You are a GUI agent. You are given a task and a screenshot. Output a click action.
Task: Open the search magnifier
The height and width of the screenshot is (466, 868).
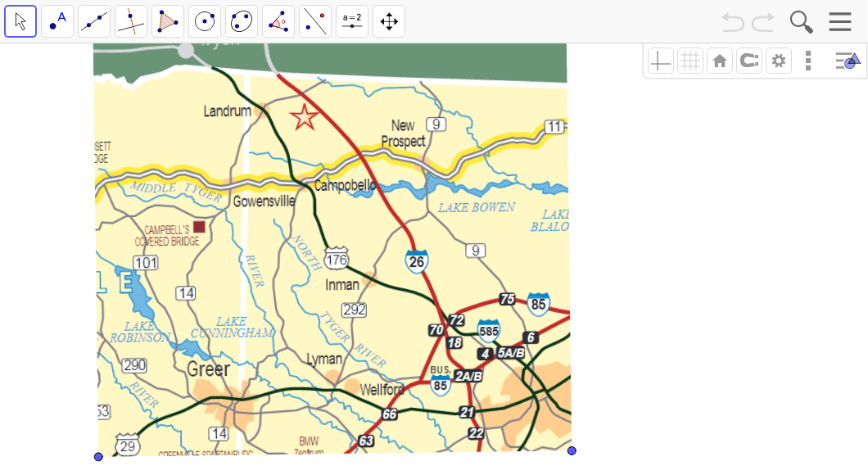point(801,22)
